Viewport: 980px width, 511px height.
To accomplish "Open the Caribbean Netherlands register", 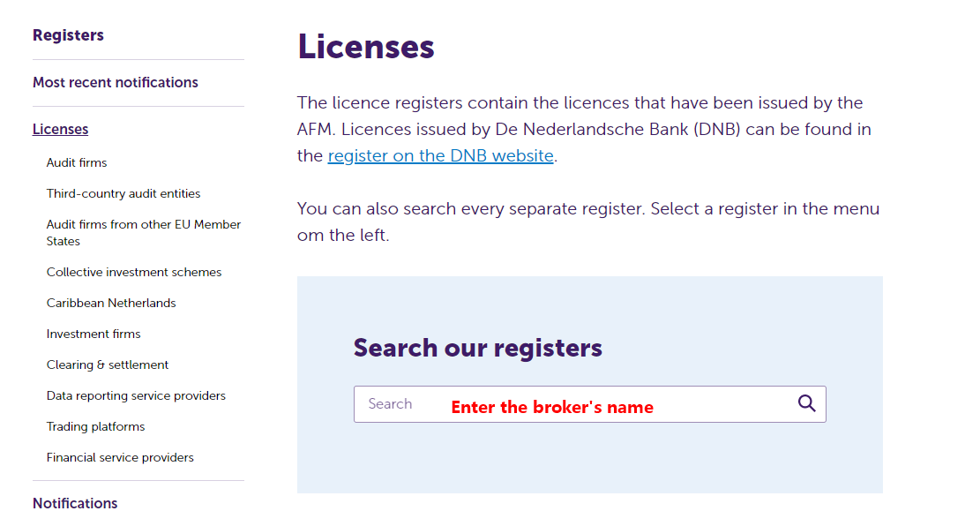I will (111, 304).
